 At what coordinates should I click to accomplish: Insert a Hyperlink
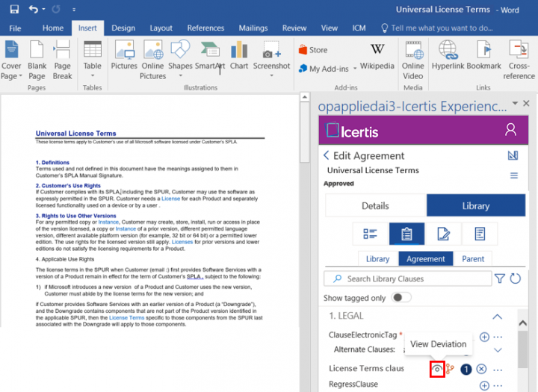(x=448, y=55)
